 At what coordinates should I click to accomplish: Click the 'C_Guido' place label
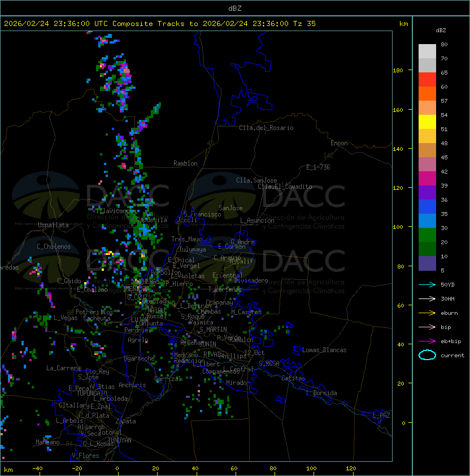click(69, 281)
